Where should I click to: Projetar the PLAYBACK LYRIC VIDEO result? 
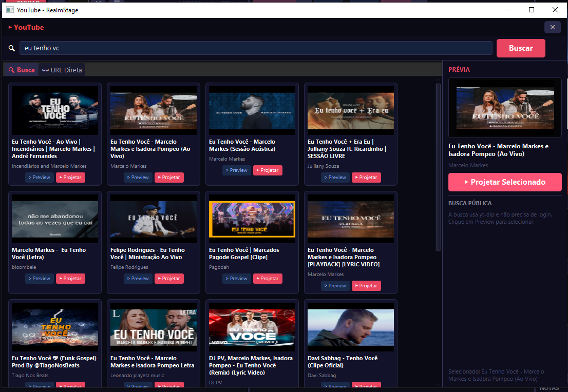click(366, 286)
